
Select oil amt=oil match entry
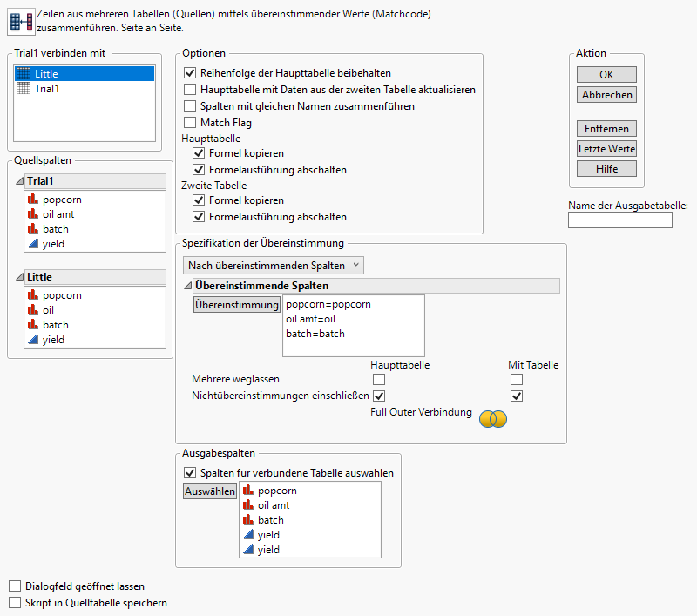pyautogui.click(x=310, y=319)
